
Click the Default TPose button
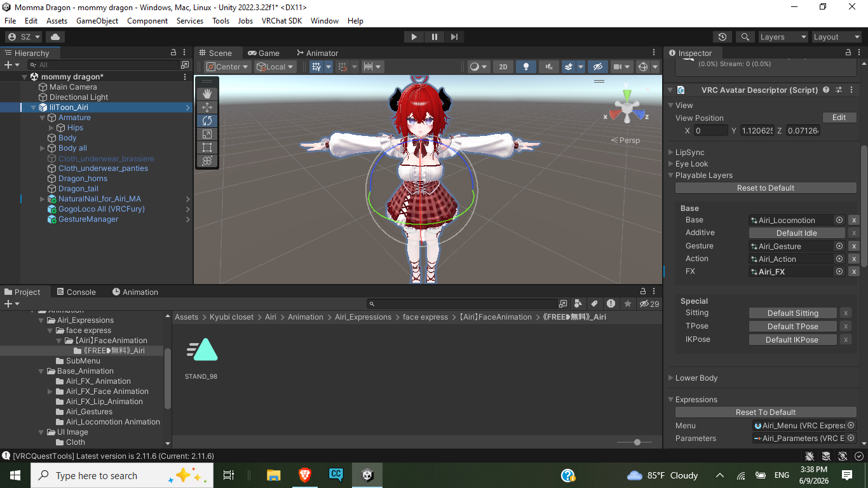pos(792,327)
